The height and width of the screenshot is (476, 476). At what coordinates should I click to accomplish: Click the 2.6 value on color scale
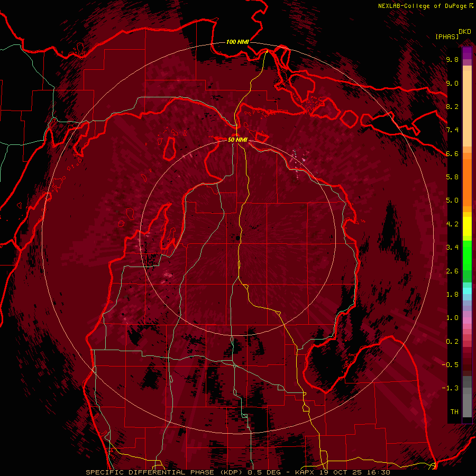point(452,271)
